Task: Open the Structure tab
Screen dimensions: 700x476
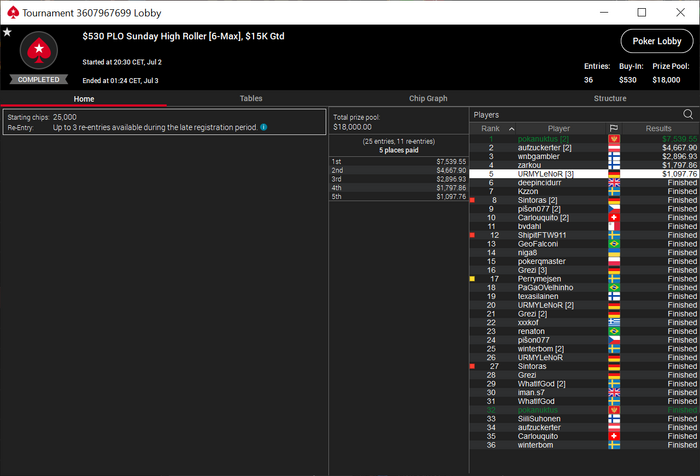Action: [x=610, y=98]
